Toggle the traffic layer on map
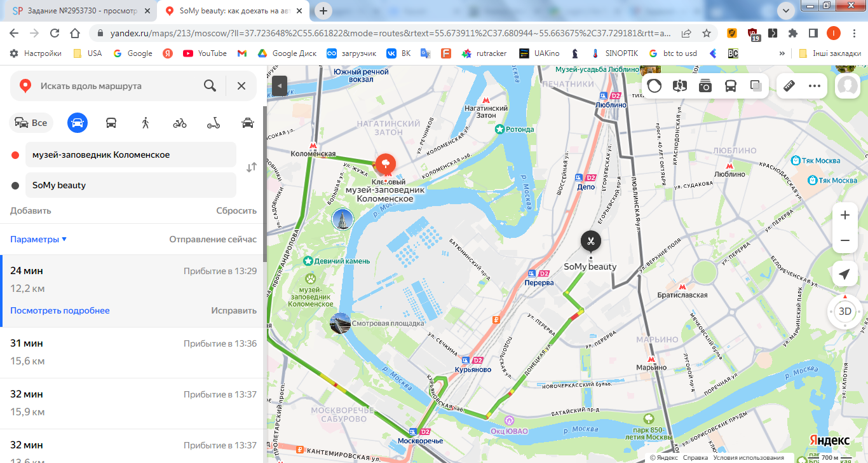This screenshot has width=868, height=463. pos(654,86)
